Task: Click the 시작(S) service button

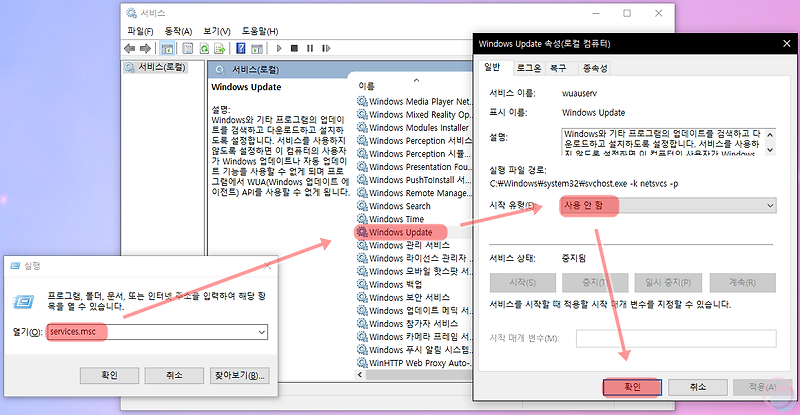Action: 522,282
